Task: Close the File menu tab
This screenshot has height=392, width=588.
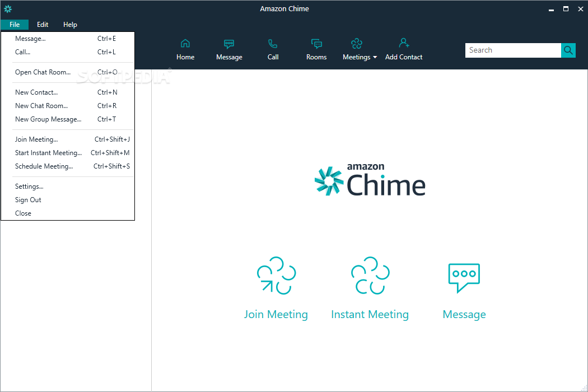Action: click(15, 25)
